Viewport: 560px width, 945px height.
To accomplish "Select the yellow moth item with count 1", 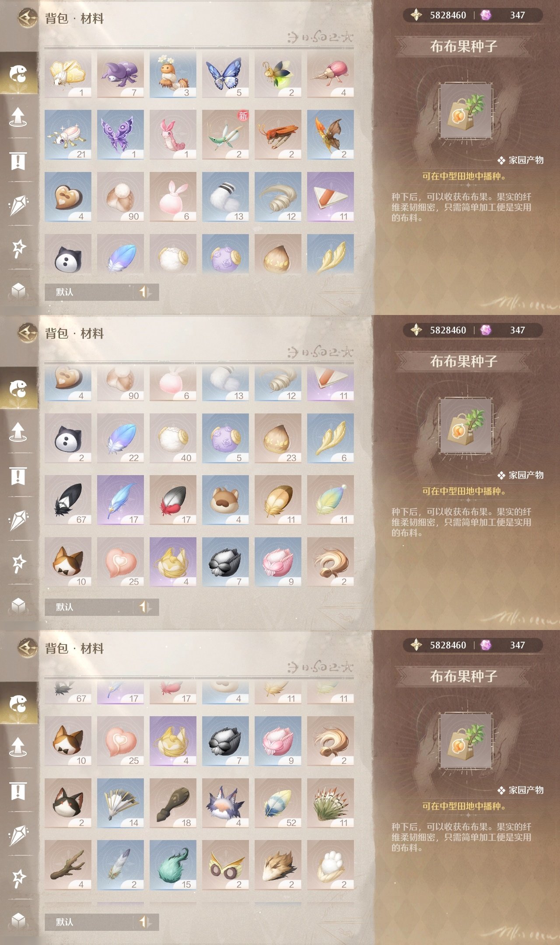I will click(x=68, y=74).
